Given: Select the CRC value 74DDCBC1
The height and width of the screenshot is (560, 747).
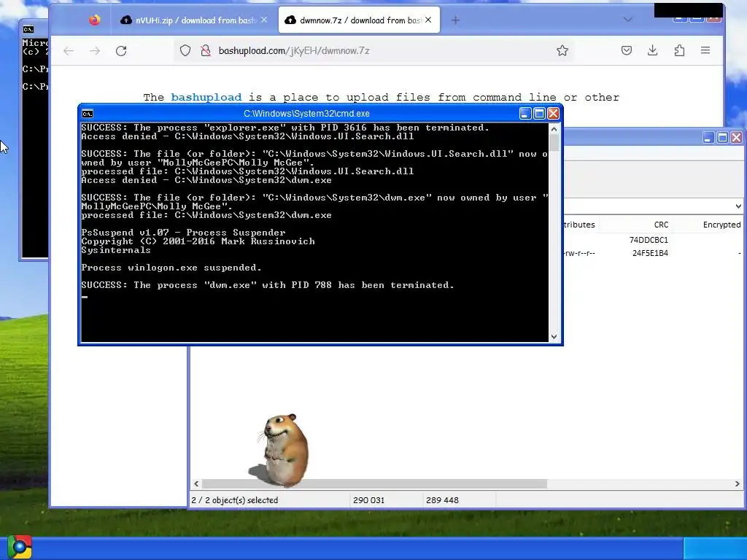Looking at the screenshot, I should (649, 240).
